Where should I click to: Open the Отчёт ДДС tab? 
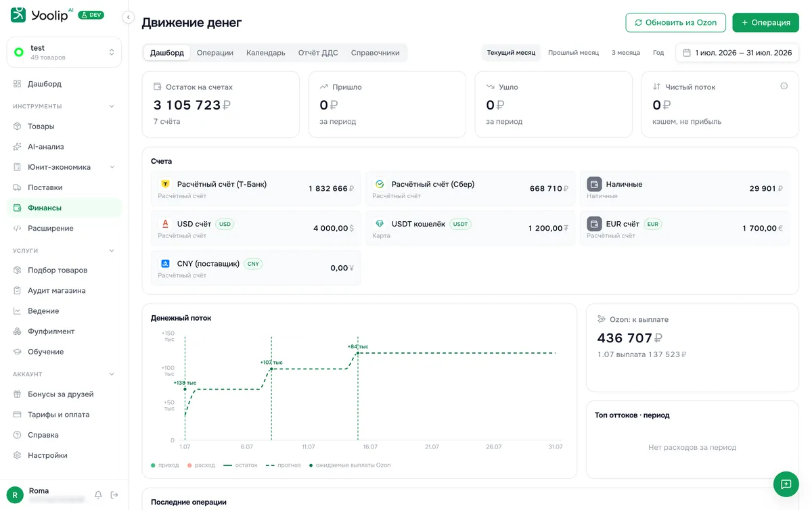point(318,53)
